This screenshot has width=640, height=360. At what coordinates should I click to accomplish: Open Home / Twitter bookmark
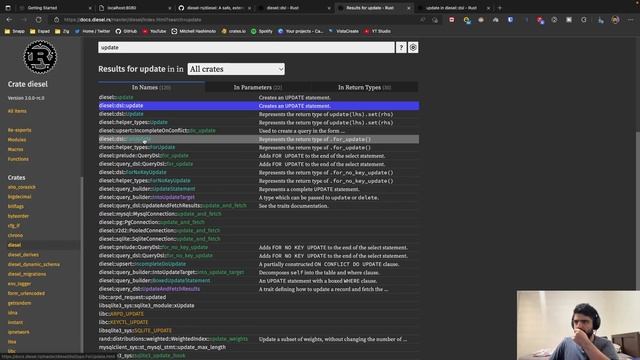tap(92, 31)
